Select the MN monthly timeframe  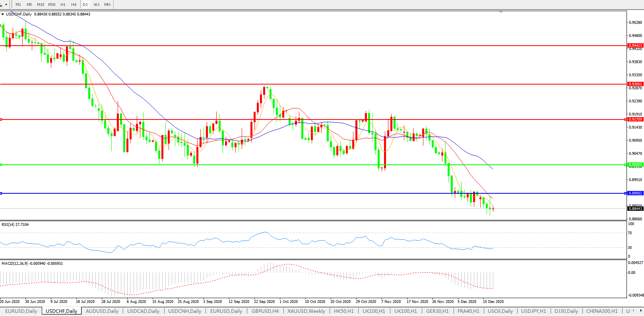[107, 4]
